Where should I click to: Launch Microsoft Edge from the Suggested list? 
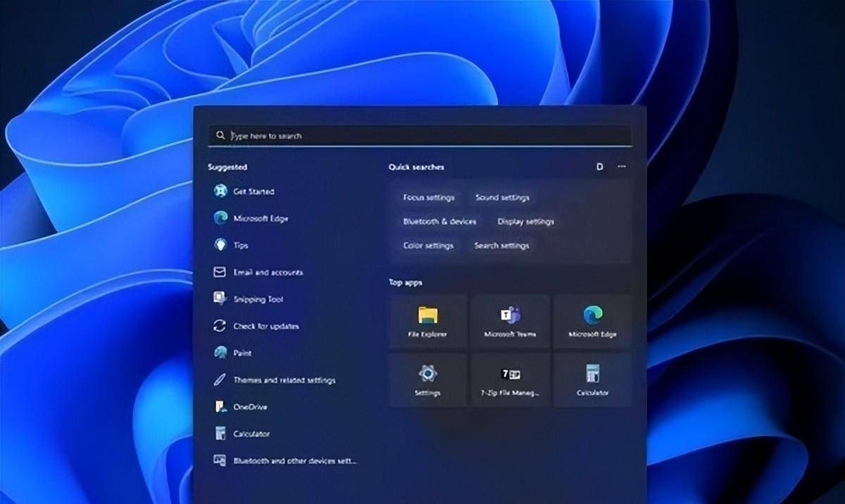[251, 218]
